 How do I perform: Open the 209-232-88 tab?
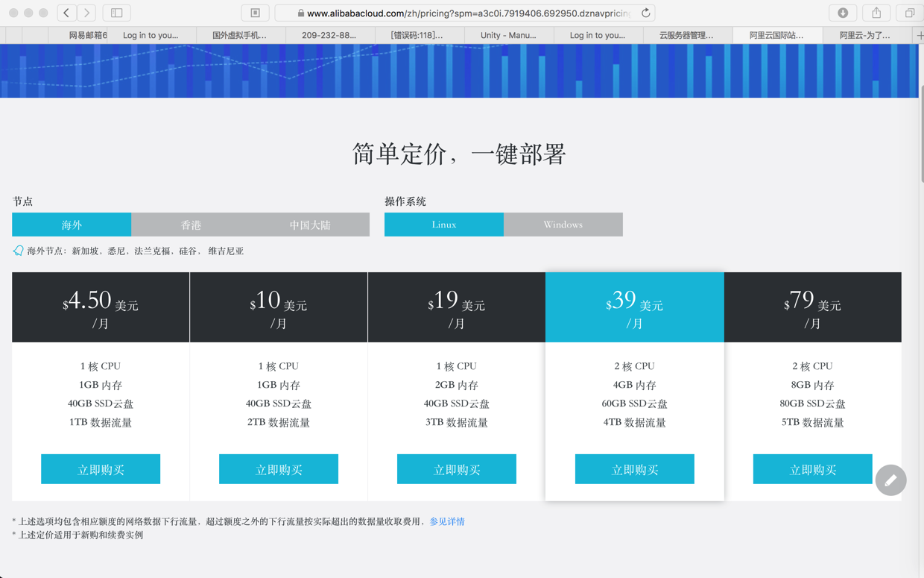[x=329, y=35]
